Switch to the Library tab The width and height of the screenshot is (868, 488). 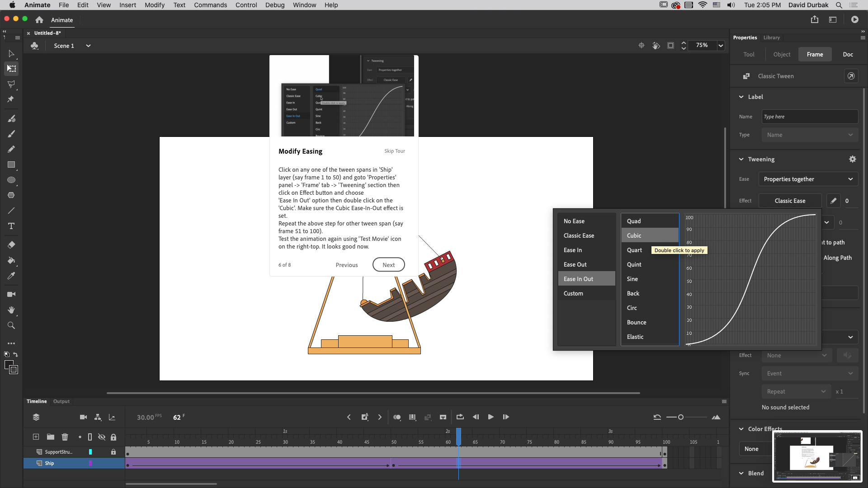[771, 38]
